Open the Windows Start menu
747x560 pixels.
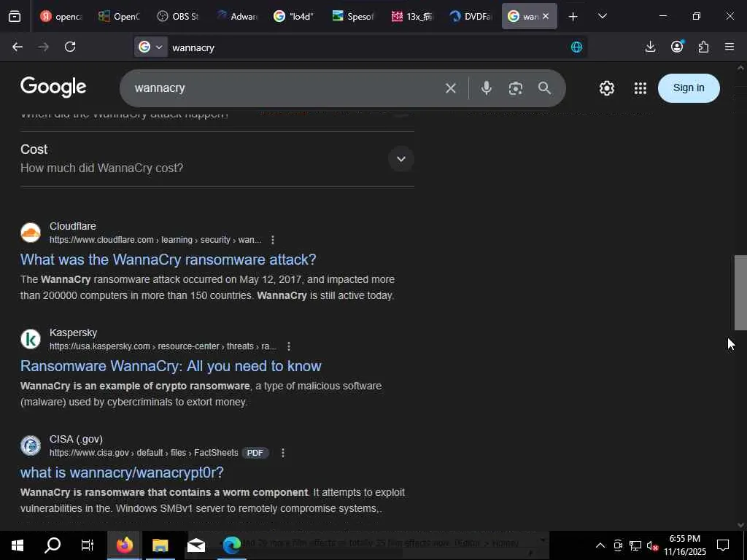tap(18, 545)
